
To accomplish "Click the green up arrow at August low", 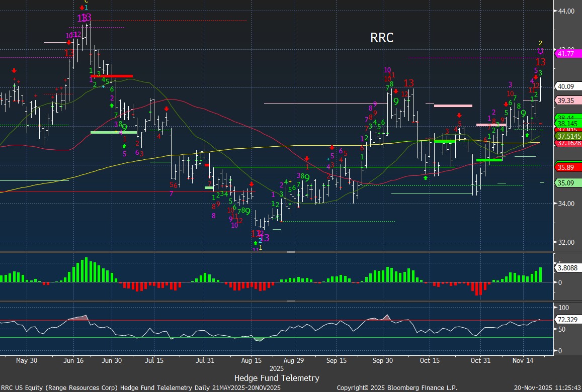I will pos(255,243).
